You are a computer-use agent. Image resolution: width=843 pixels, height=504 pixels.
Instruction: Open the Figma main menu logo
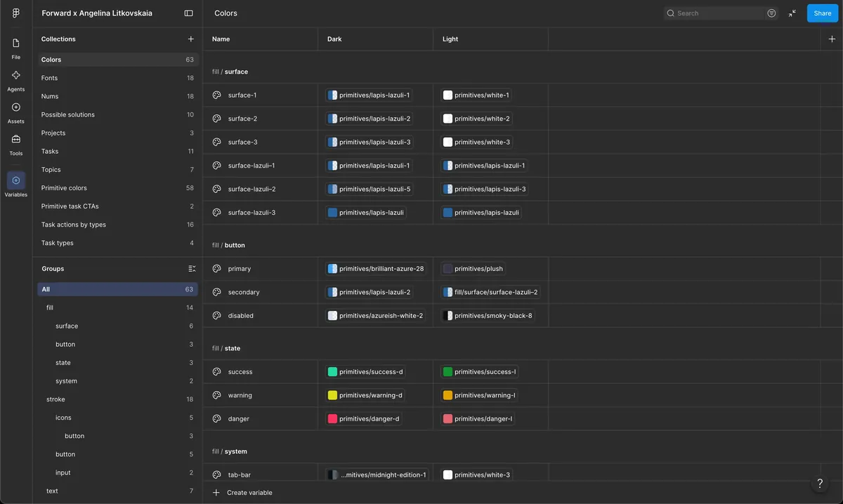tap(15, 13)
